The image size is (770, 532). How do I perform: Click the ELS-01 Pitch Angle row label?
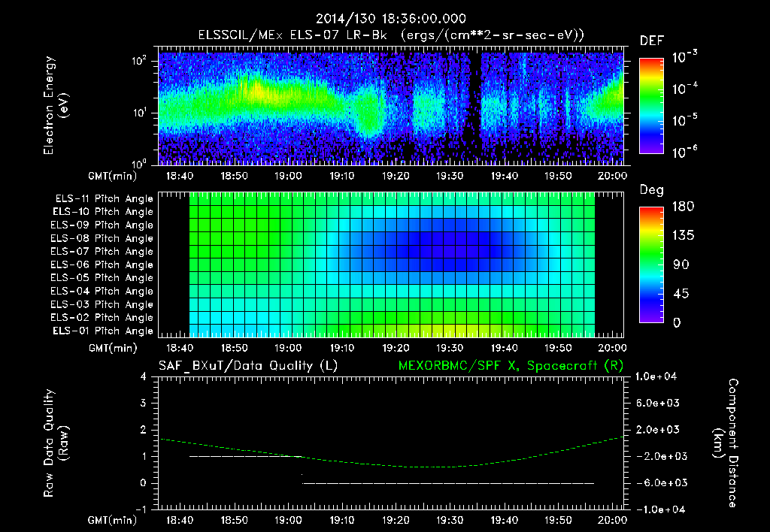coord(103,331)
